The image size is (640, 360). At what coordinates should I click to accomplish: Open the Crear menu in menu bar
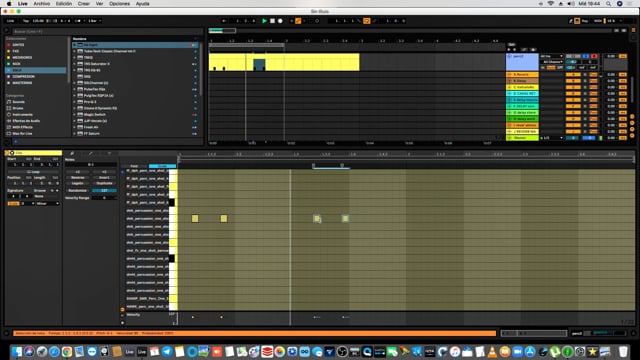[x=84, y=4]
